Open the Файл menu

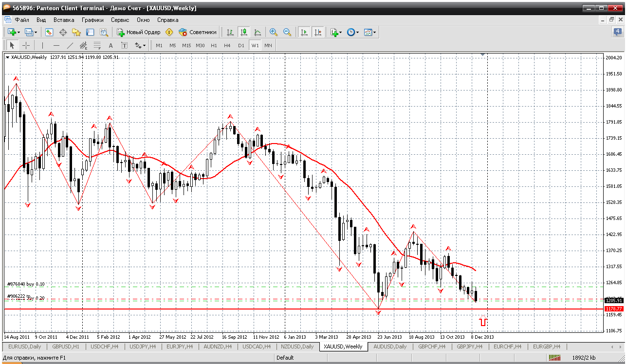22,20
